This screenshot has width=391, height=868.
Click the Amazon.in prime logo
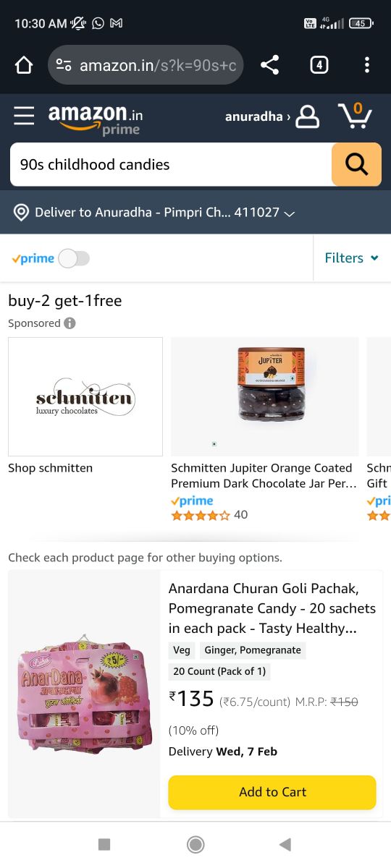click(x=96, y=119)
